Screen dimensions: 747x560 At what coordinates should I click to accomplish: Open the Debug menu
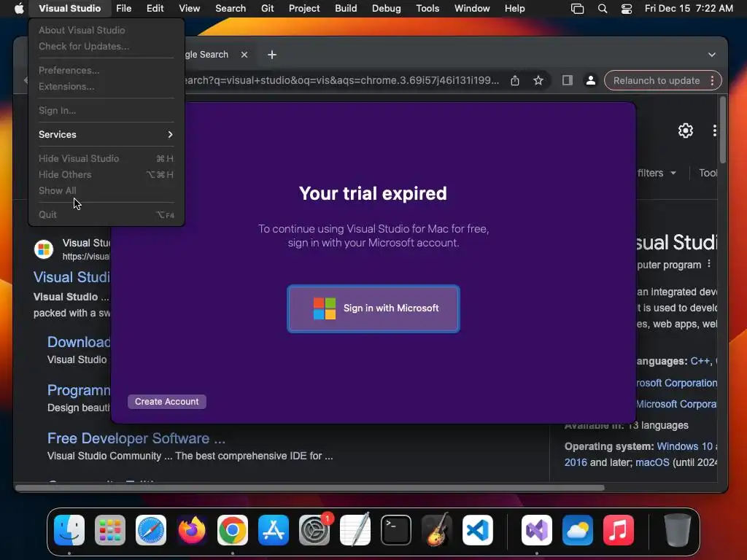[x=387, y=8]
